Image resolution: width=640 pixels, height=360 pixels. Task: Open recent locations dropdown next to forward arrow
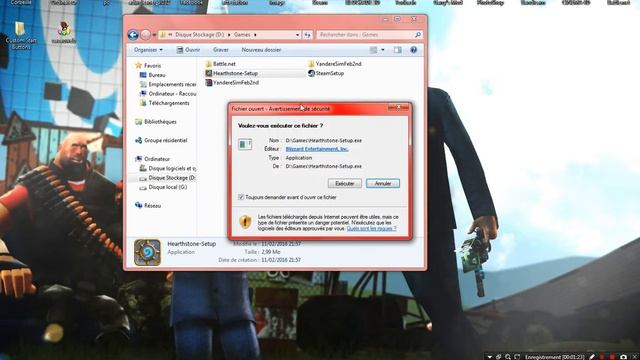pos(154,35)
